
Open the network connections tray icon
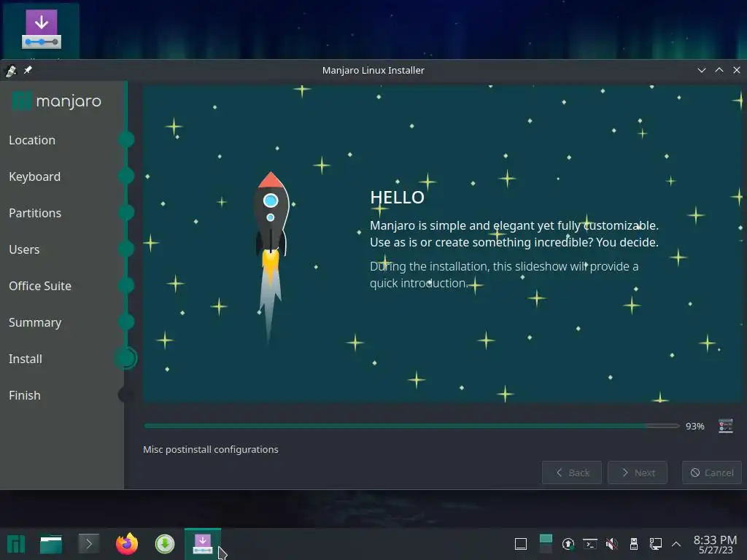tap(656, 544)
